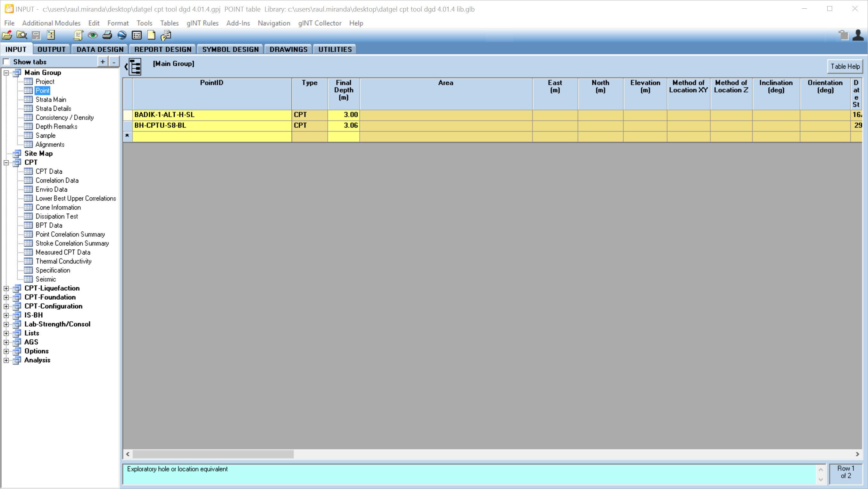Screen dimensions: 868x489
Task: Collapse the Main Group tree branch
Action: 6,72
